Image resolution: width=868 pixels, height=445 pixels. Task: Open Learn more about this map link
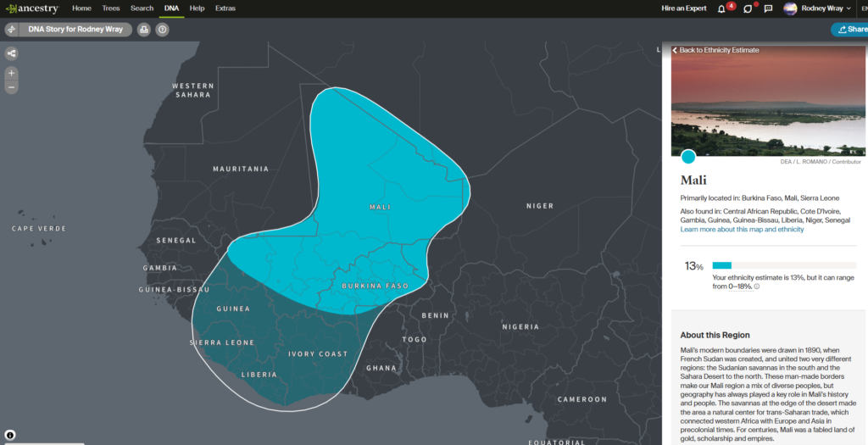742,230
